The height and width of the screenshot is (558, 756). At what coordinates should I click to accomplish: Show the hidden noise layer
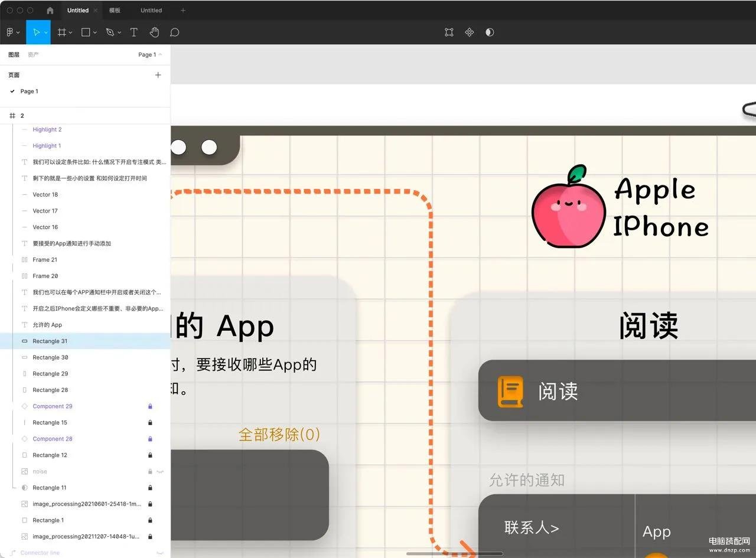[x=160, y=472]
